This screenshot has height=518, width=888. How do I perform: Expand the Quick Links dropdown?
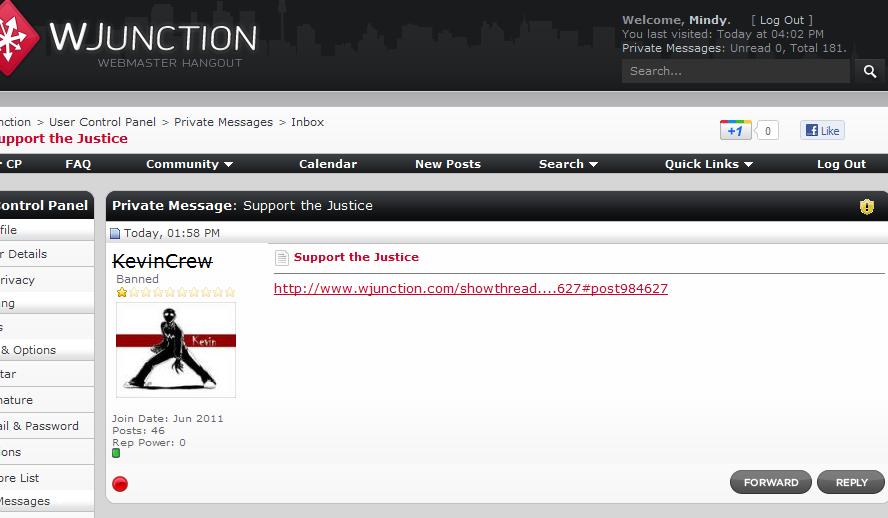[708, 164]
